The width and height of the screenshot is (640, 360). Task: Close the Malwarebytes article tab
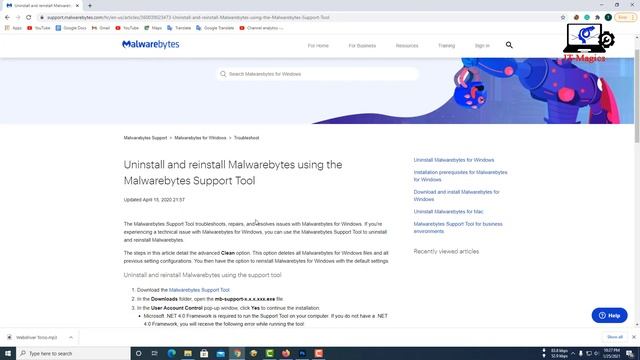tap(77, 6)
